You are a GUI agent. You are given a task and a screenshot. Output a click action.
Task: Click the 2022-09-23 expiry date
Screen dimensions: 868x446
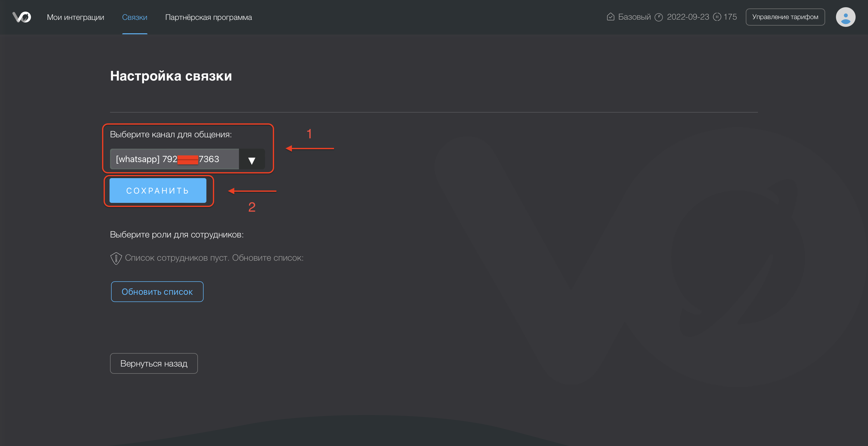click(x=688, y=17)
